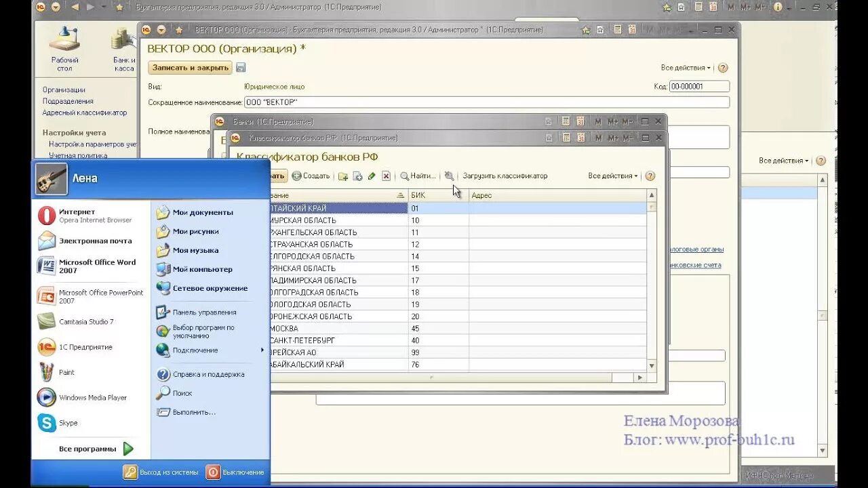Screen dimensions: 868x488
Task: Click Сокращенное наименование field
Action: [487, 102]
